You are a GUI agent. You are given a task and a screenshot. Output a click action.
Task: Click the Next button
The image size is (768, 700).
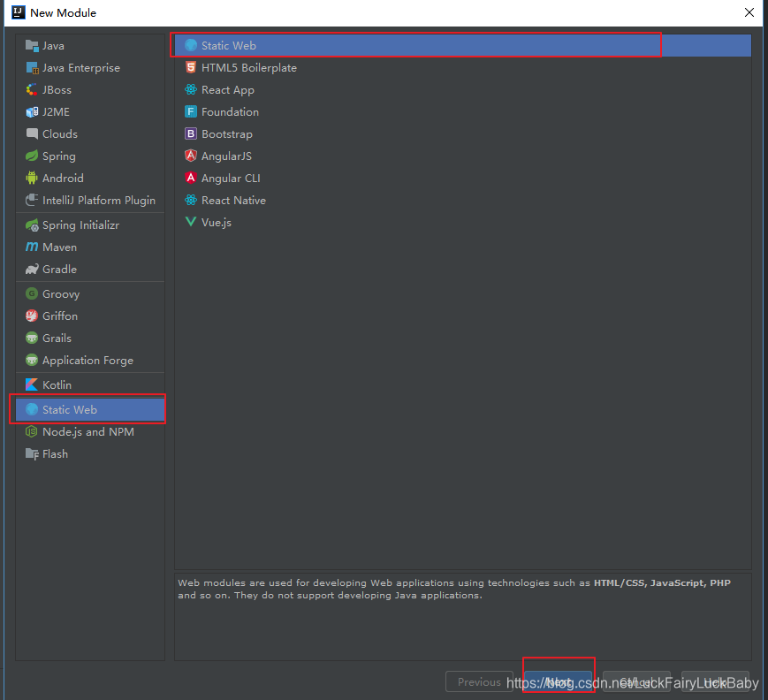(x=558, y=681)
